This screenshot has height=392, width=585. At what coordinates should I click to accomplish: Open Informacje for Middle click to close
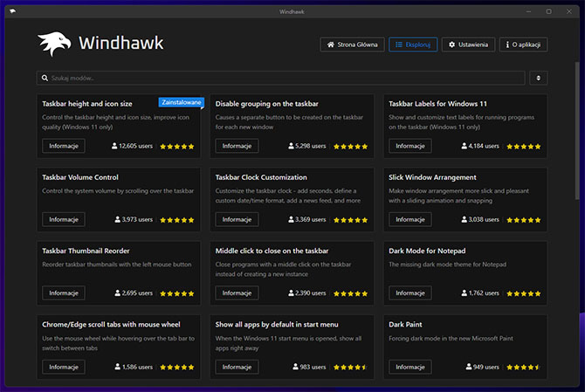click(x=237, y=292)
